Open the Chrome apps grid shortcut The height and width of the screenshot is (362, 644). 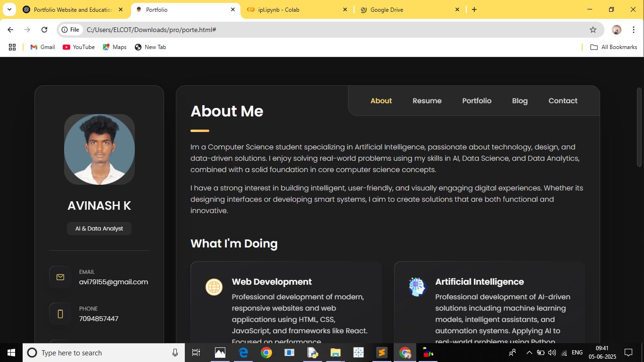[12, 47]
